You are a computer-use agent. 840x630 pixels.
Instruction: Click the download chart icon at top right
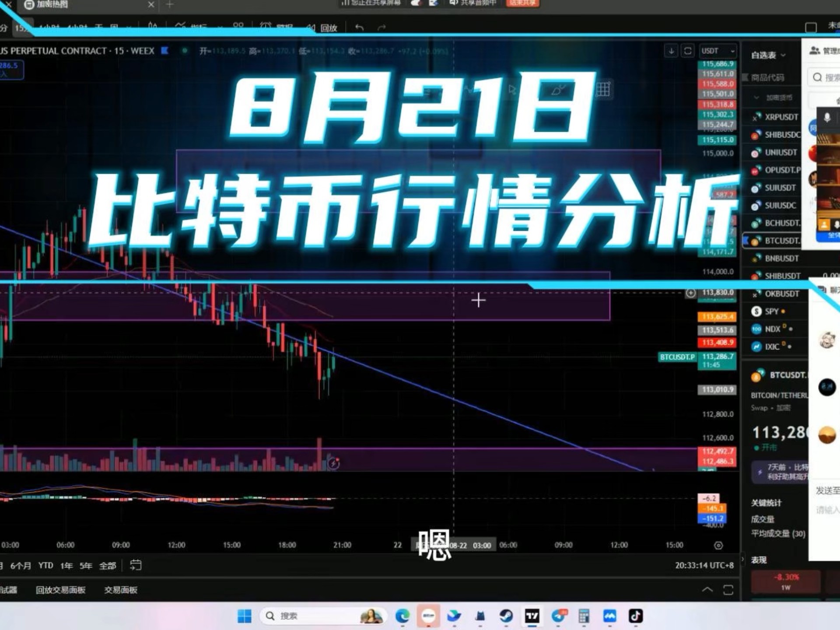[671, 51]
